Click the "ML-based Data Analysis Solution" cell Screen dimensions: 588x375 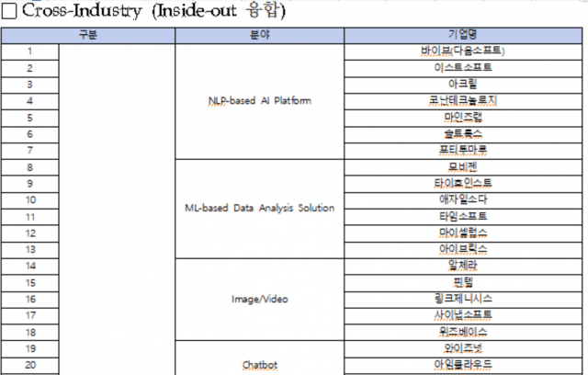click(259, 209)
